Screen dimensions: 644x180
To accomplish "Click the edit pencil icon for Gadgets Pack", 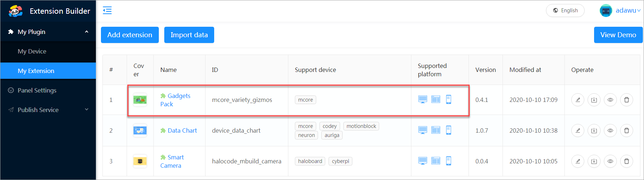I will click(578, 100).
